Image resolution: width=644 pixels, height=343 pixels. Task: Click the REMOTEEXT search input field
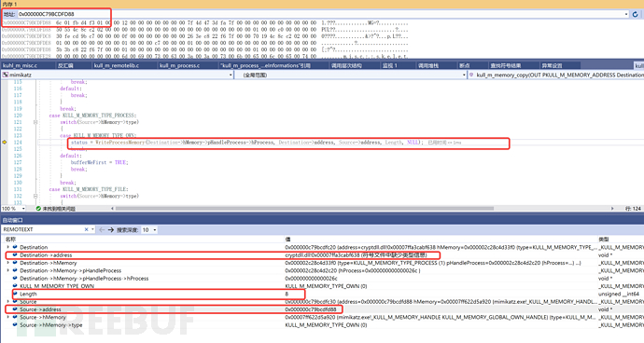click(x=43, y=230)
